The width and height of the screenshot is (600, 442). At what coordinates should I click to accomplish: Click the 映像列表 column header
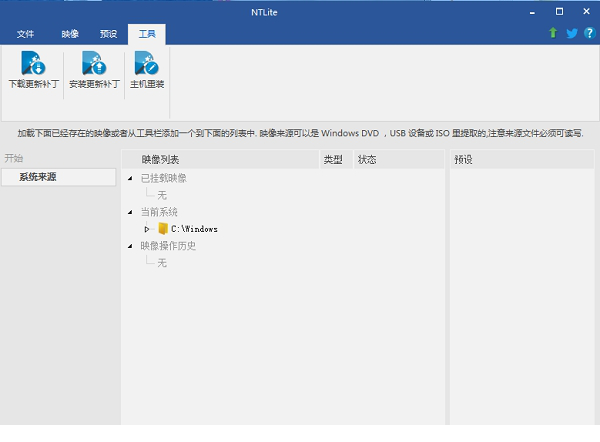pyautogui.click(x=220, y=160)
